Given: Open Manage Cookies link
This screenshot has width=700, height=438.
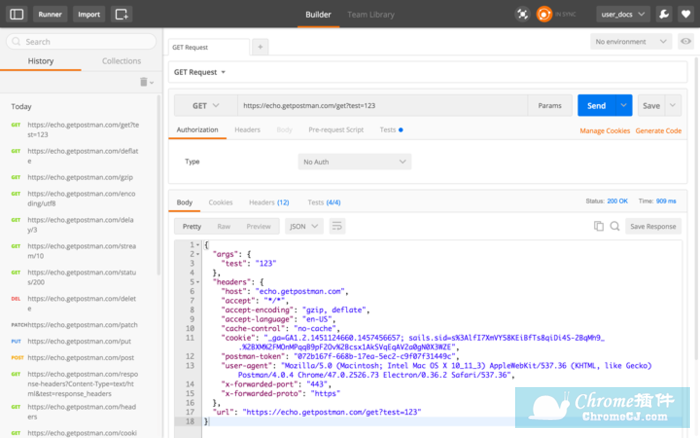Looking at the screenshot, I should click(x=604, y=131).
